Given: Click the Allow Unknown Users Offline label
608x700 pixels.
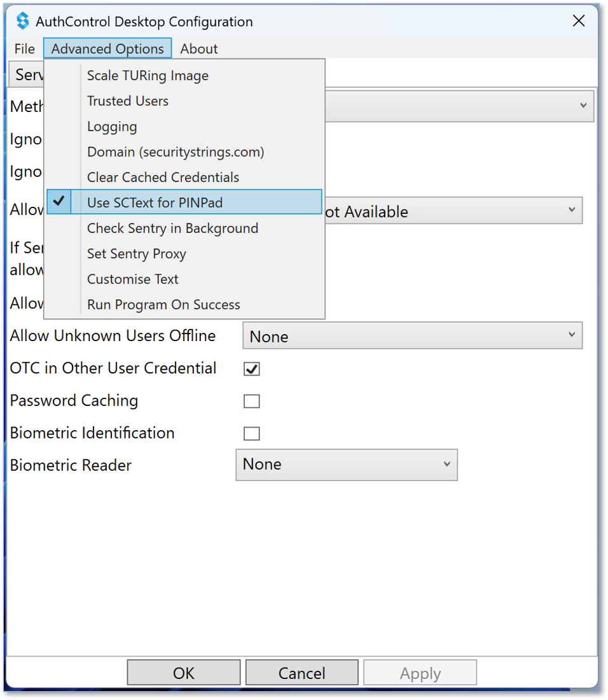Looking at the screenshot, I should click(x=113, y=336).
